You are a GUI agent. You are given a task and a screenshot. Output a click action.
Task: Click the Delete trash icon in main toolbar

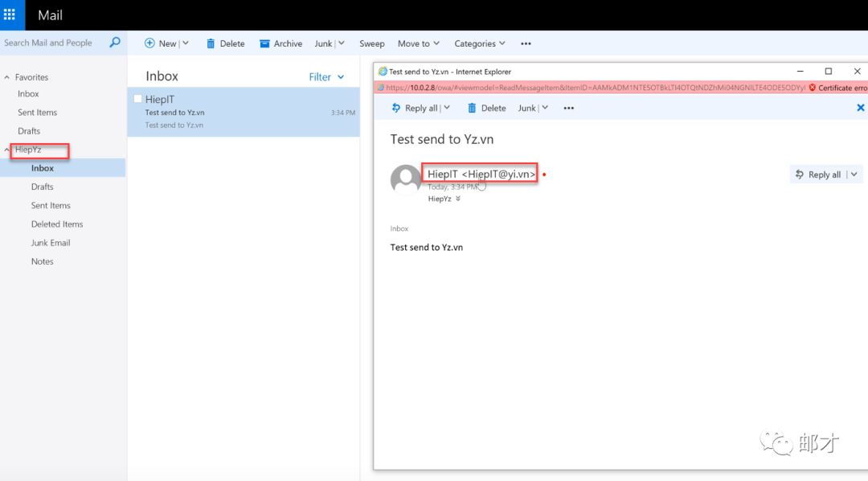pyautogui.click(x=211, y=43)
